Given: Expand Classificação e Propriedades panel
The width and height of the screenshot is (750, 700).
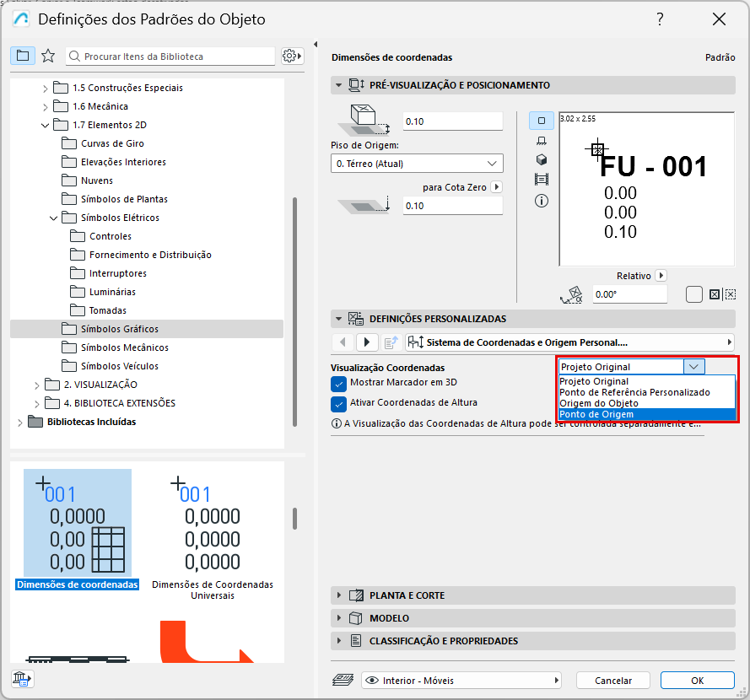Looking at the screenshot, I should 338,641.
